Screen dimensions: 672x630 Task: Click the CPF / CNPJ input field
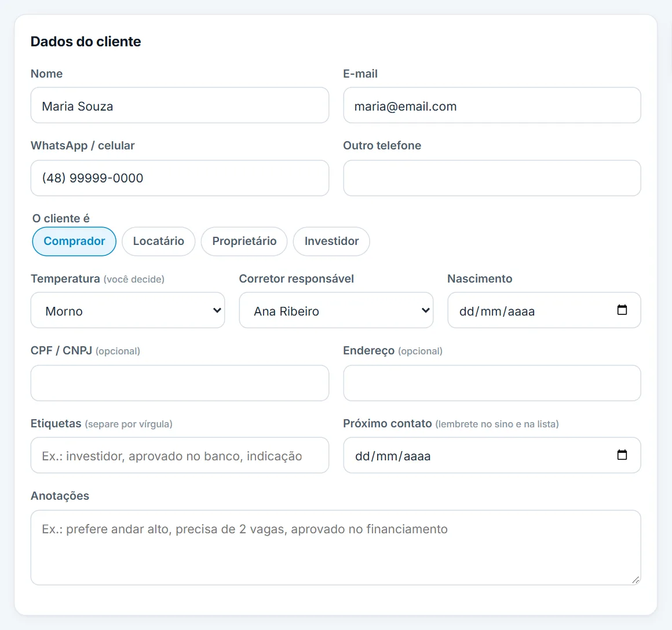coord(180,383)
